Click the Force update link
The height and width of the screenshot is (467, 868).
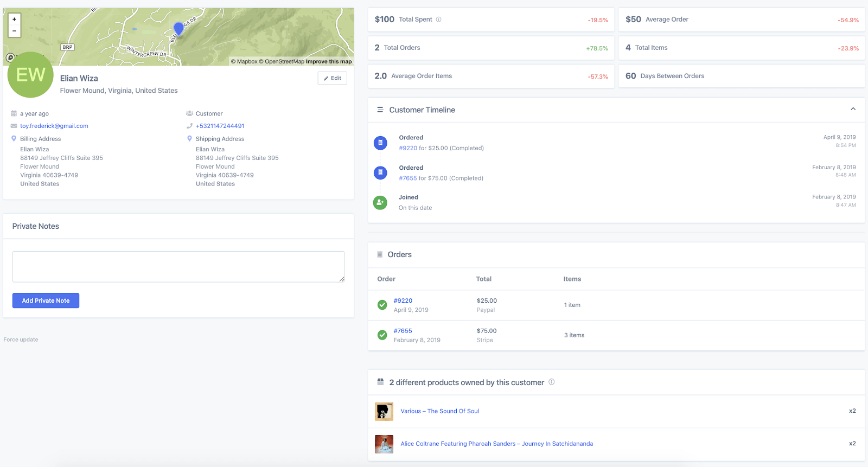point(21,340)
